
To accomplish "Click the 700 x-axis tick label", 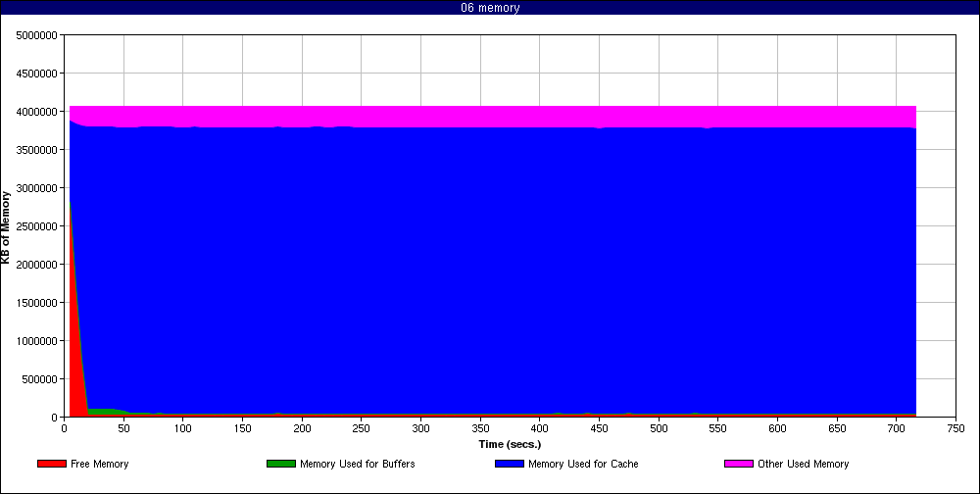I will (897, 429).
